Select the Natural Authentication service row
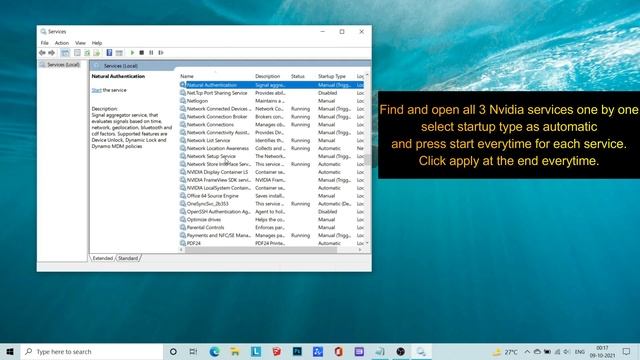Viewport: 640px width, 360px height. pos(271,85)
